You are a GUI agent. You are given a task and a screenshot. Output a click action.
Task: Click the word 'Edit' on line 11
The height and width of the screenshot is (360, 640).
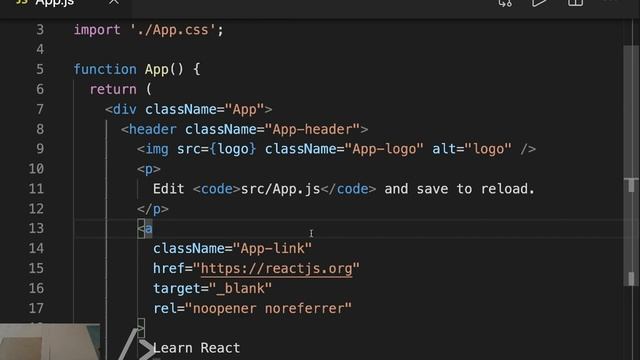point(168,189)
